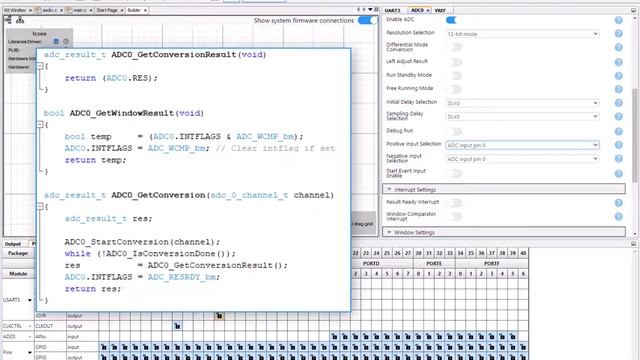Click editor tab scroll-right arrow
The width and height of the screenshot is (640, 360).
[364, 9]
